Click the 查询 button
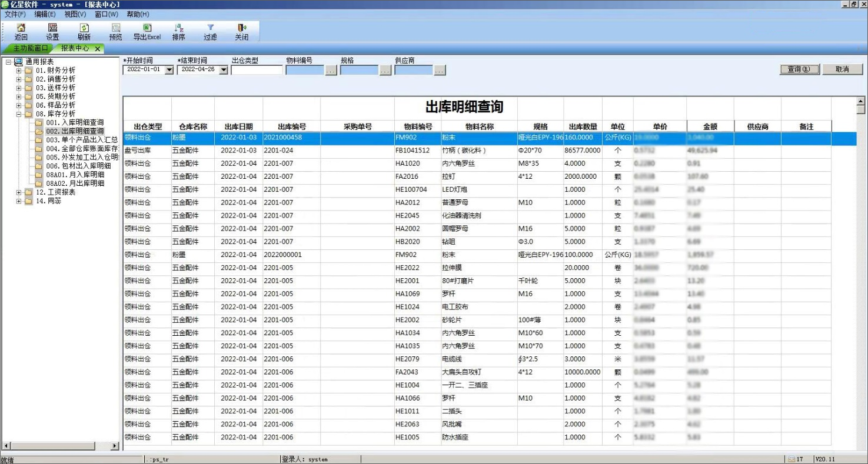 [799, 69]
